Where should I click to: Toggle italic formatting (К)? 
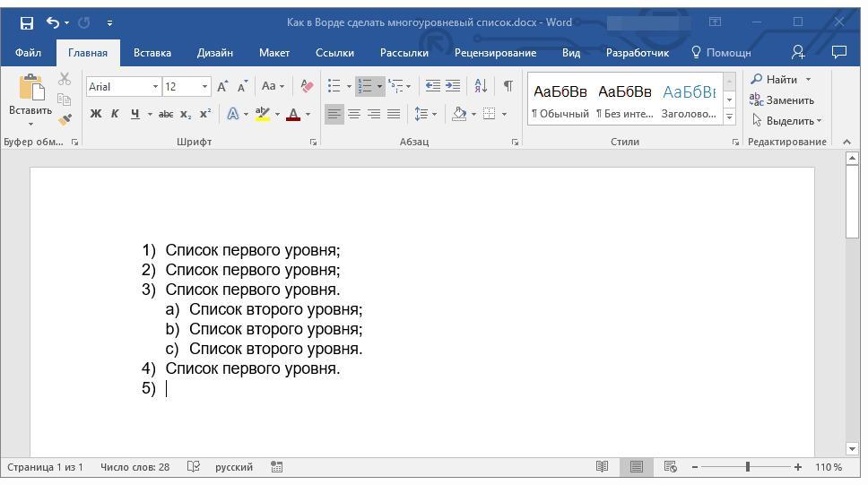115,114
